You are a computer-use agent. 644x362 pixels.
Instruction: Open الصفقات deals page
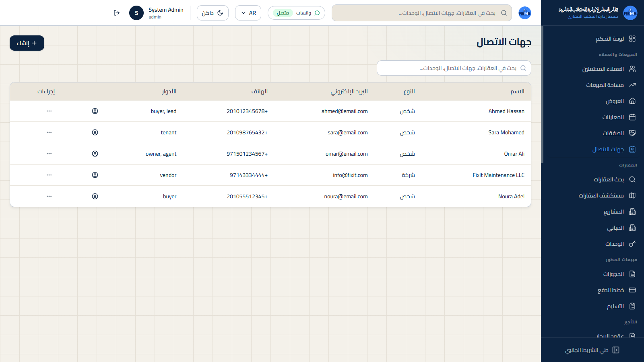613,133
